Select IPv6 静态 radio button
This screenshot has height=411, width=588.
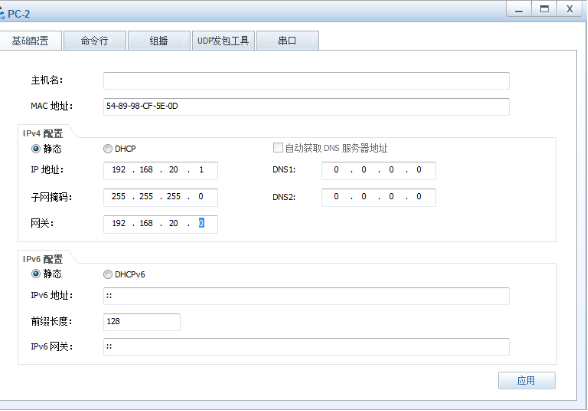tap(36, 274)
